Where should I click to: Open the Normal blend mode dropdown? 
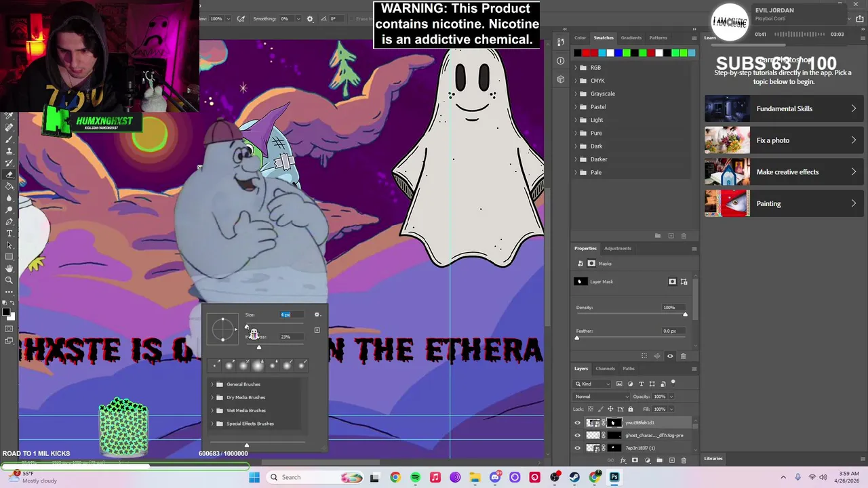601,396
